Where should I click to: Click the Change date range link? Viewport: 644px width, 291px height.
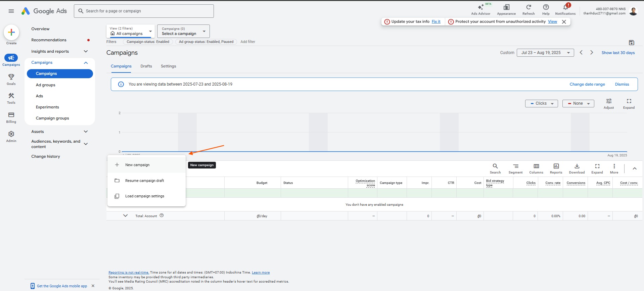tap(587, 84)
